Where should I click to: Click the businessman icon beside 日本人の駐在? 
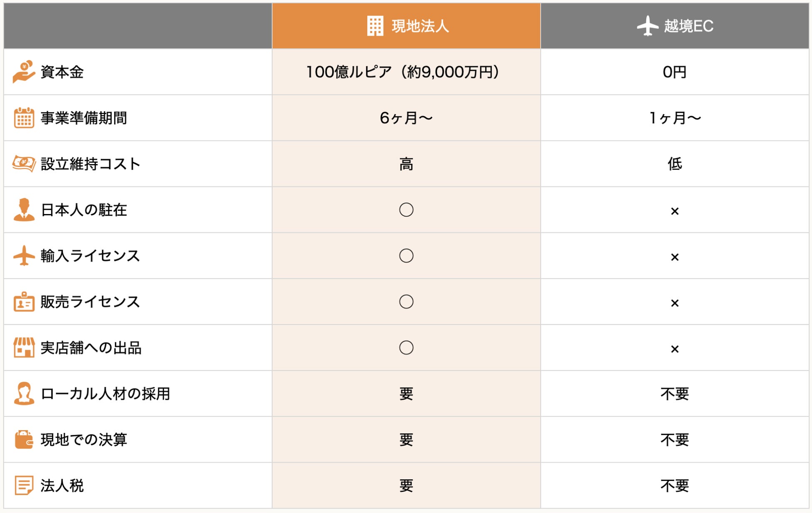[x=24, y=209]
